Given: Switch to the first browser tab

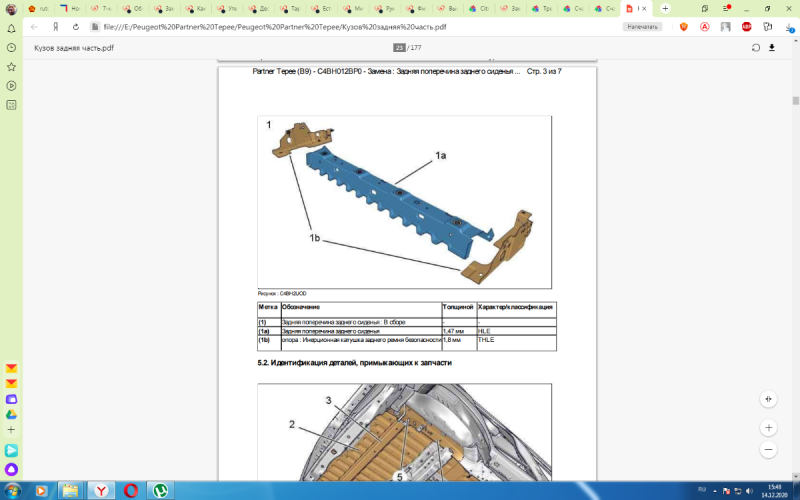Looking at the screenshot, I should click(x=38, y=8).
